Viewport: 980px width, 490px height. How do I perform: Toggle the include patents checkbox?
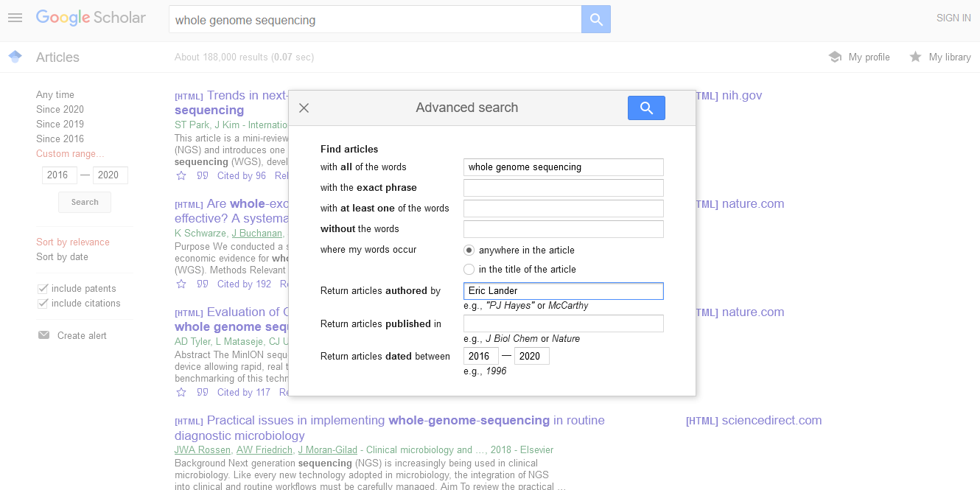coord(43,288)
